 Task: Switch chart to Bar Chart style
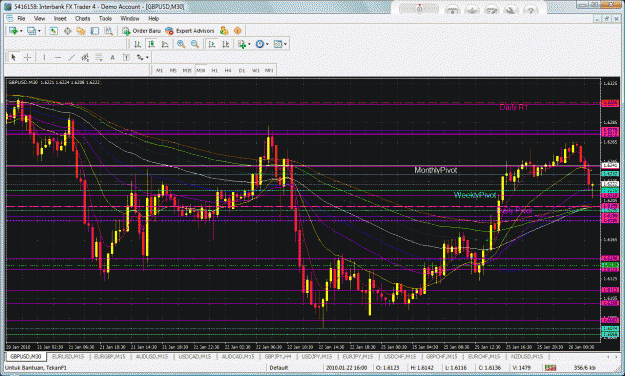point(138,44)
